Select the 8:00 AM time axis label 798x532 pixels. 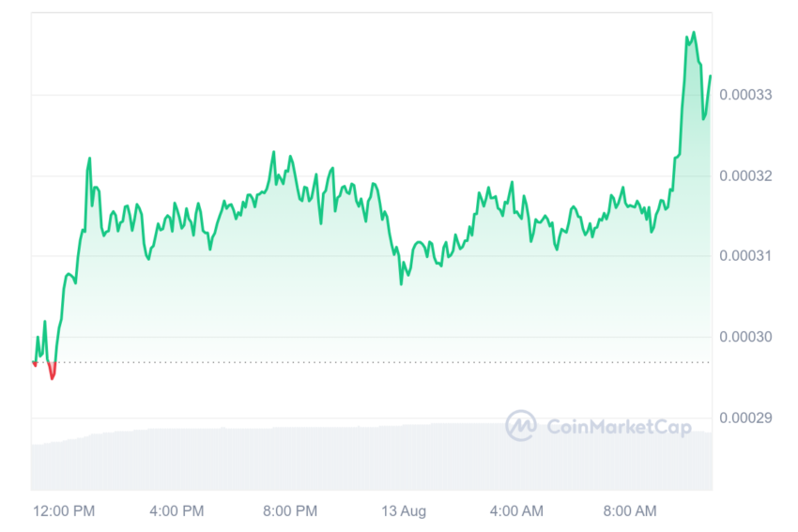[630, 511]
